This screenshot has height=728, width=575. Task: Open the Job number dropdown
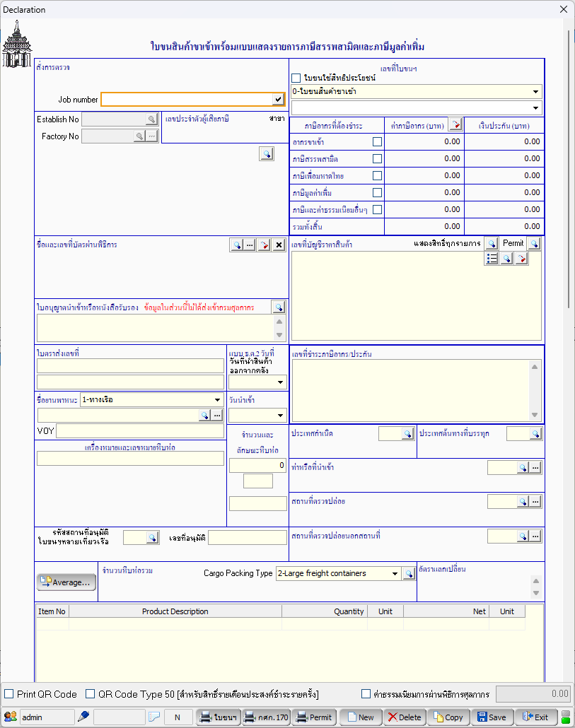click(x=278, y=100)
